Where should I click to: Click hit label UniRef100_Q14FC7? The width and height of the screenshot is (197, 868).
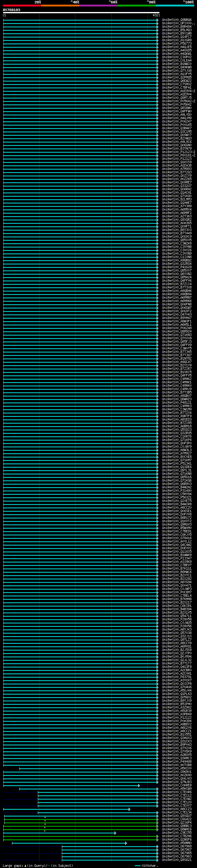pos(177,37)
